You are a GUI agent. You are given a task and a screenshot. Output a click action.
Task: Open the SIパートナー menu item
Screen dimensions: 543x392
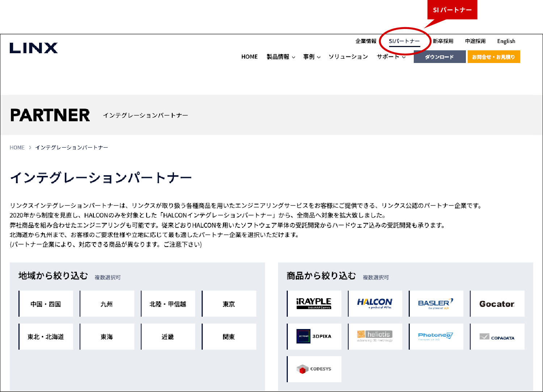coord(404,41)
